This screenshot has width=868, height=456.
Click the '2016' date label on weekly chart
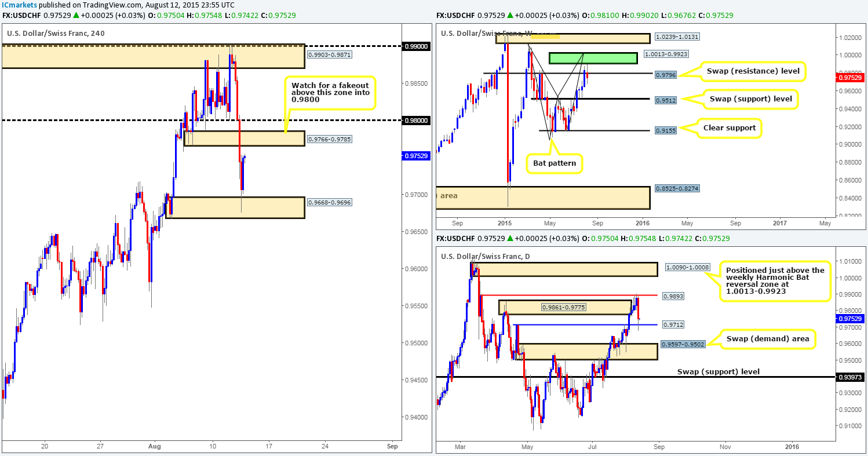click(x=641, y=222)
